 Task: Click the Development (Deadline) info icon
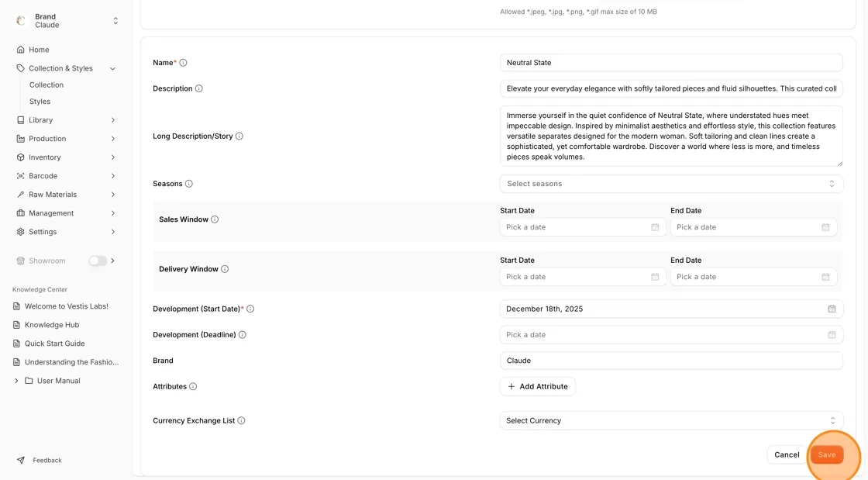pyautogui.click(x=243, y=335)
